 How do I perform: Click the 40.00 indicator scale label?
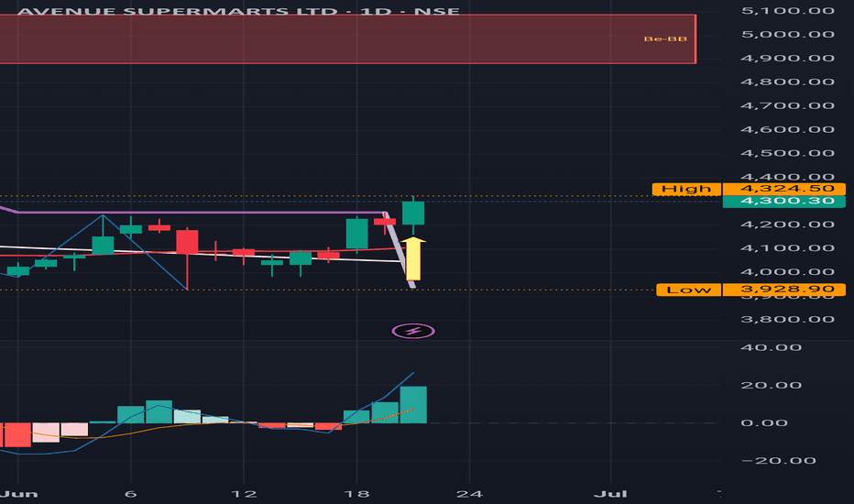point(772,347)
